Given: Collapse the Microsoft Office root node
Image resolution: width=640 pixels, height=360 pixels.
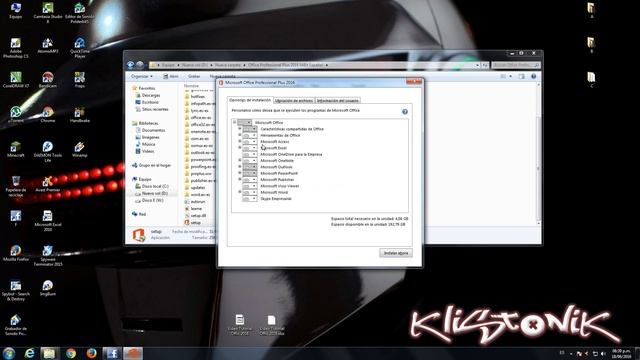Looking at the screenshot, I should point(234,122).
